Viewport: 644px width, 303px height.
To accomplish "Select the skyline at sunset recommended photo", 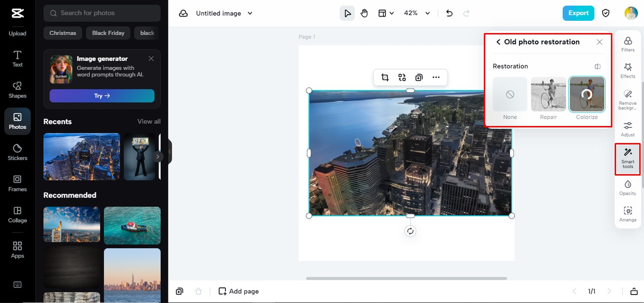I will click(x=132, y=275).
